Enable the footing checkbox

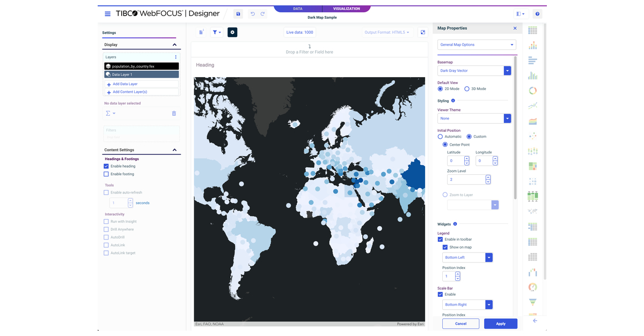click(x=106, y=174)
